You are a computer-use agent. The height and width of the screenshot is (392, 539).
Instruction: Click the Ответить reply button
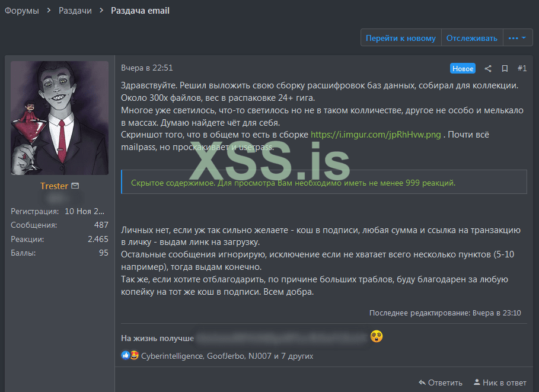(441, 383)
